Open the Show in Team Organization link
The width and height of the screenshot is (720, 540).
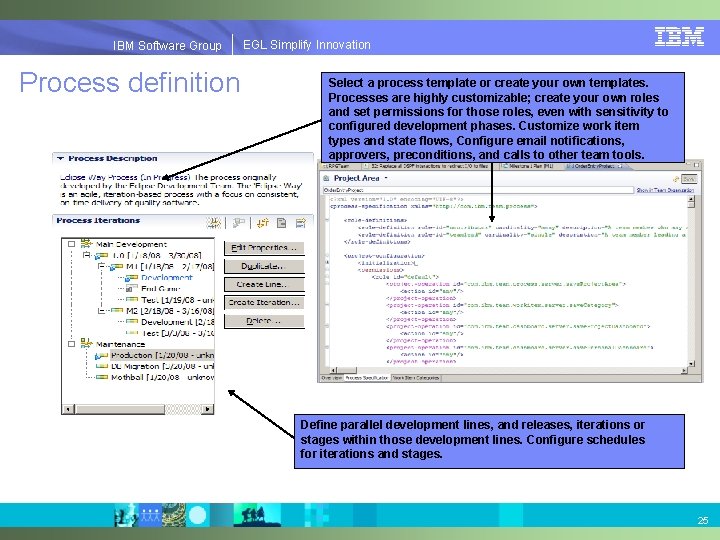(x=665, y=190)
